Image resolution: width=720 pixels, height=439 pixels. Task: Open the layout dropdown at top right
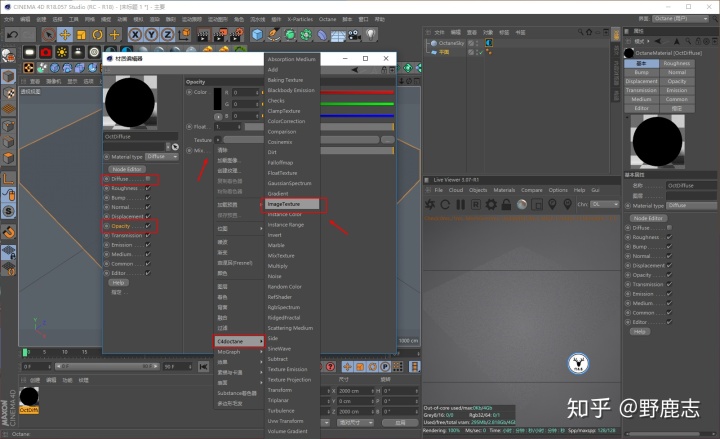[x=681, y=19]
